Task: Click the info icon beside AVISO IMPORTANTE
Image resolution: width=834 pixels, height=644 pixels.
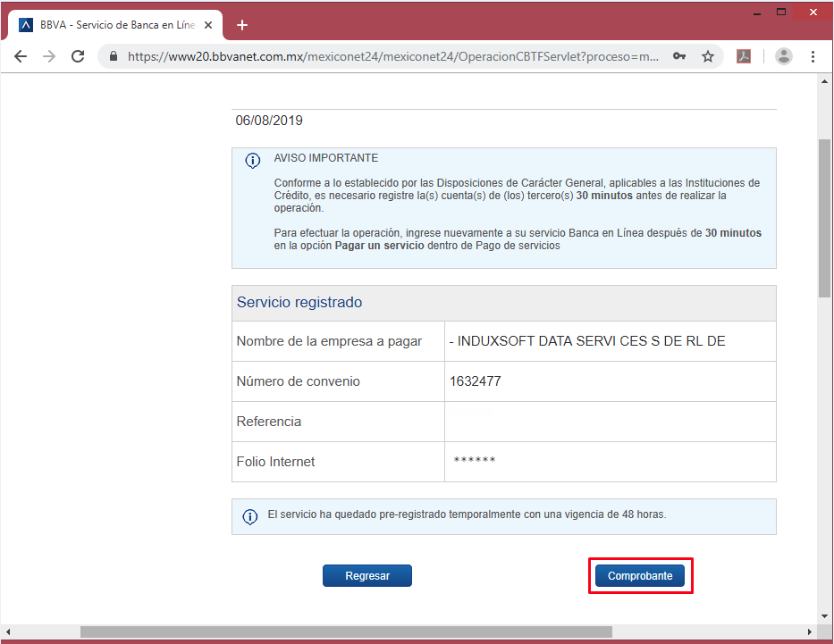Action: (253, 161)
